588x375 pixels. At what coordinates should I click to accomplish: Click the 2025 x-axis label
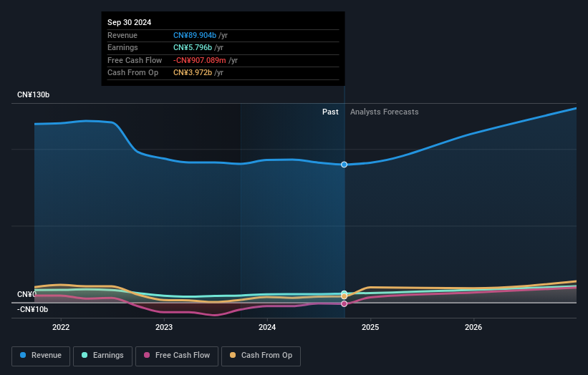point(370,327)
